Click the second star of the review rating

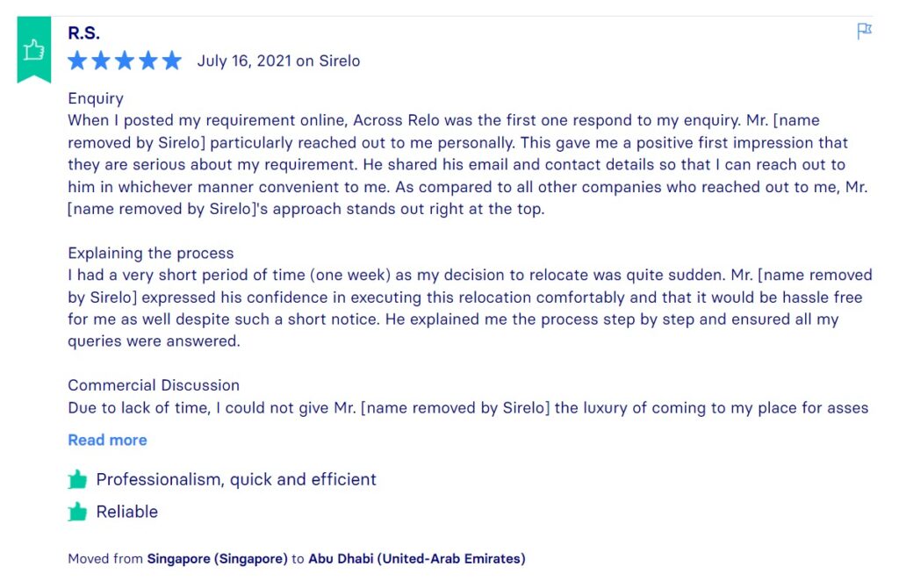pos(101,61)
